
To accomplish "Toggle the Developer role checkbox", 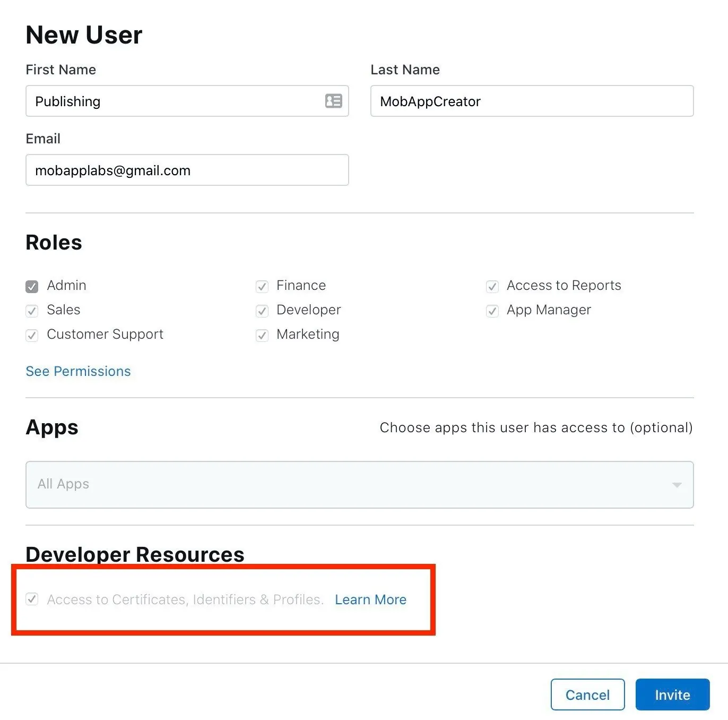I will 262,311.
